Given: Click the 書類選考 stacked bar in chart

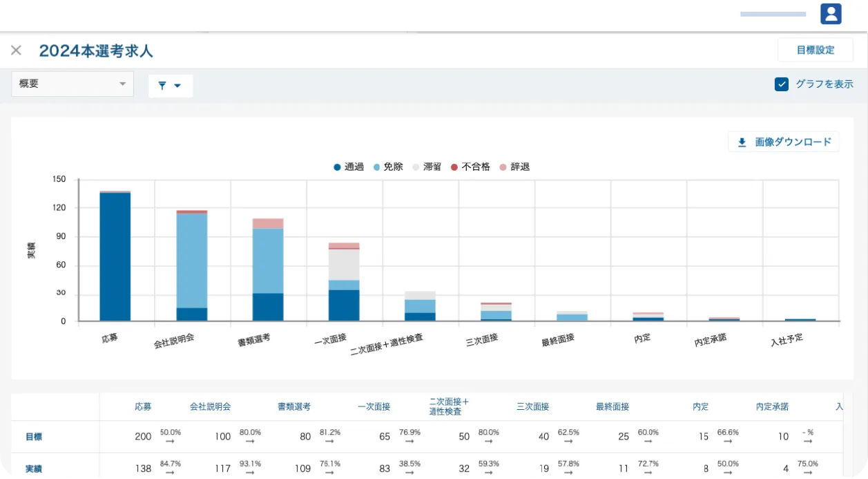Looking at the screenshot, I should coord(268,270).
